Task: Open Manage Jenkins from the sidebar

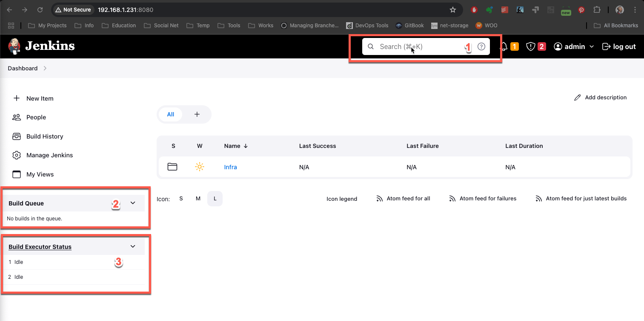Action: (49, 155)
